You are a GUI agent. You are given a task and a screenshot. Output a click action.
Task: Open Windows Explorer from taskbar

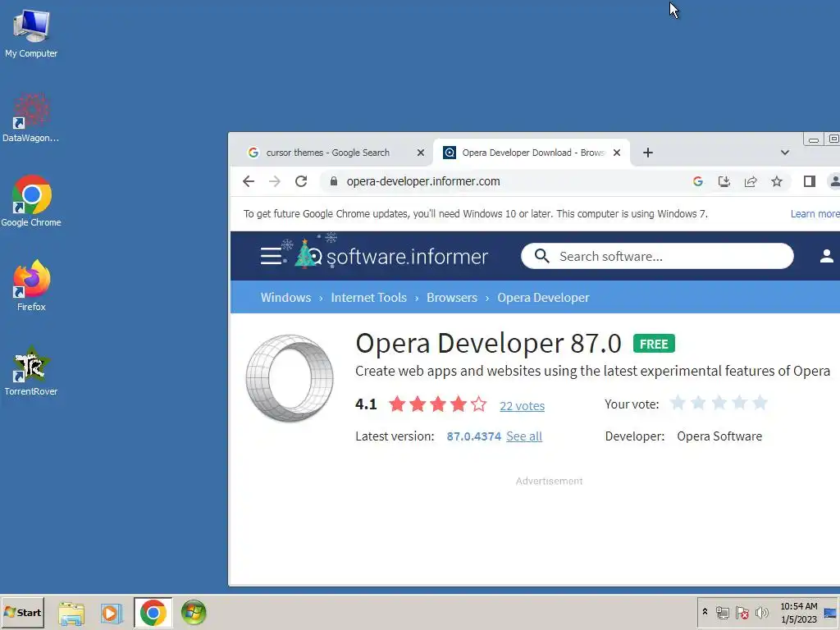point(71,613)
